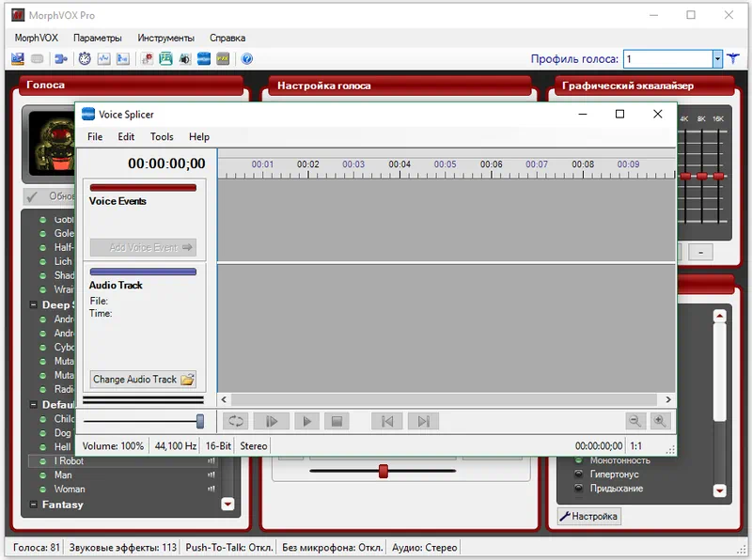Viewport: 752px width, 560px height.
Task: Click the Обновить checkmark button
Action: coord(50,196)
